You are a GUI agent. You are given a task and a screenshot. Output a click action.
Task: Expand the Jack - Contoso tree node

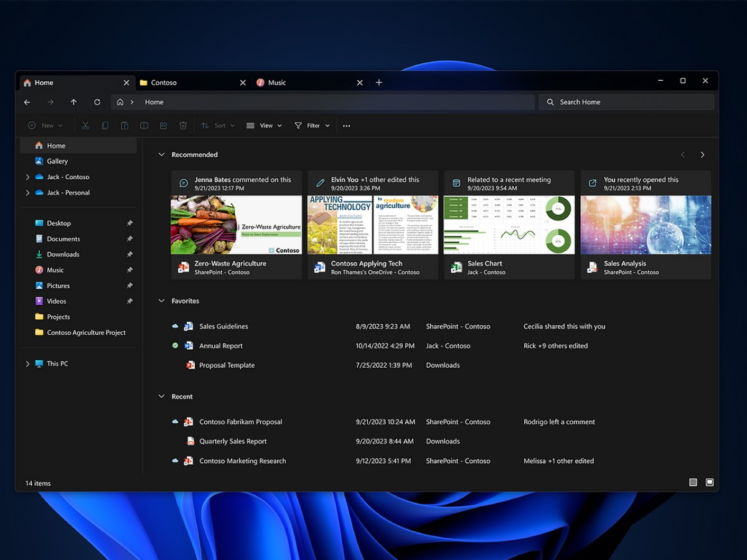(27, 177)
